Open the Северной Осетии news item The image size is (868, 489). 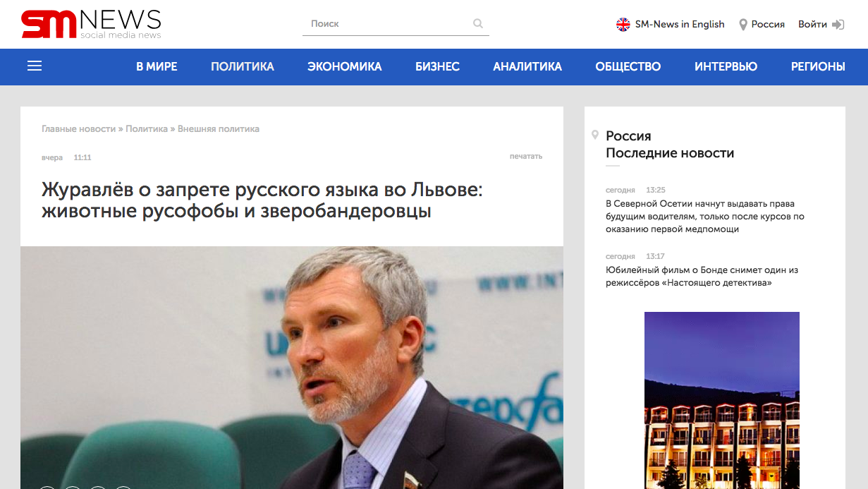click(x=705, y=217)
